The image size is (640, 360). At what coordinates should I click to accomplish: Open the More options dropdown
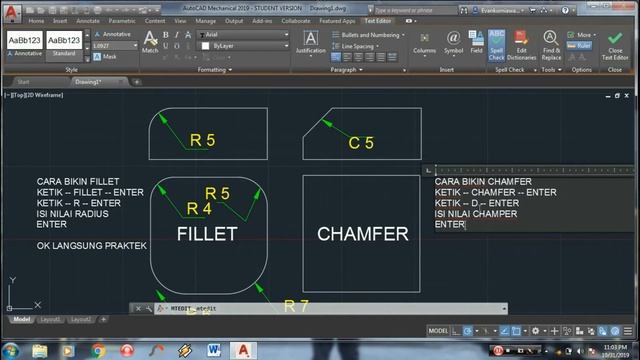582,35
